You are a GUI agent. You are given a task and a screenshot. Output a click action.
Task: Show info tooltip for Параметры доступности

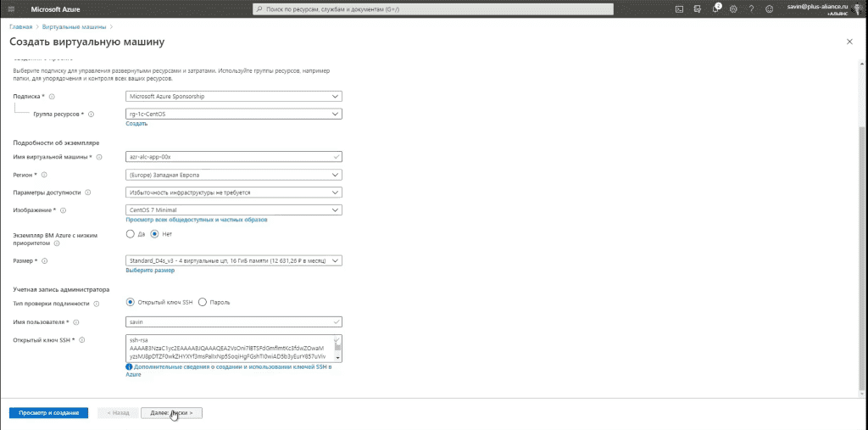click(x=88, y=193)
